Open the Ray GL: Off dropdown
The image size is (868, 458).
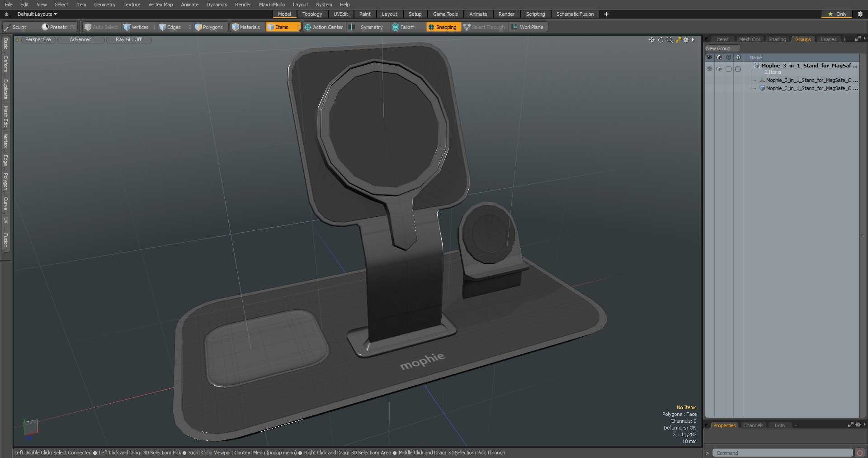(x=128, y=40)
